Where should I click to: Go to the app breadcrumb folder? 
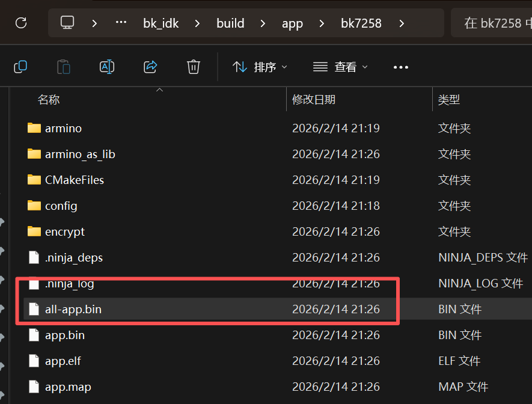(x=292, y=23)
